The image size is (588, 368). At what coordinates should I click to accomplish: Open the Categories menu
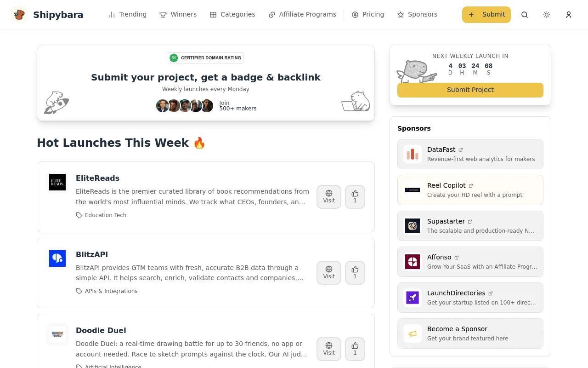(x=232, y=15)
